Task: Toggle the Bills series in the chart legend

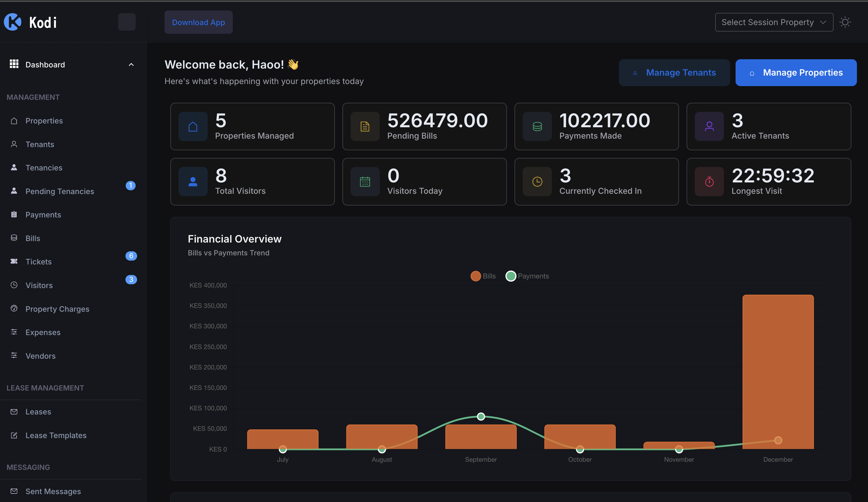Action: pyautogui.click(x=482, y=276)
